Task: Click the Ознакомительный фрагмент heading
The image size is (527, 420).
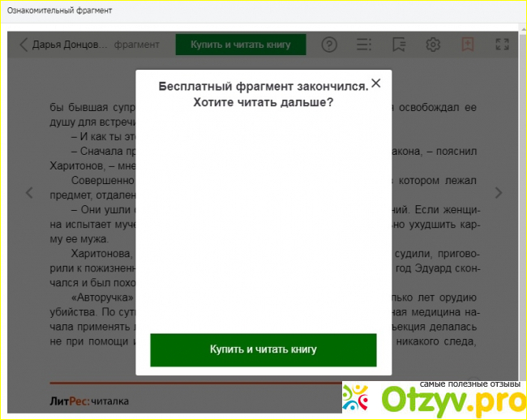Action: pos(60,11)
